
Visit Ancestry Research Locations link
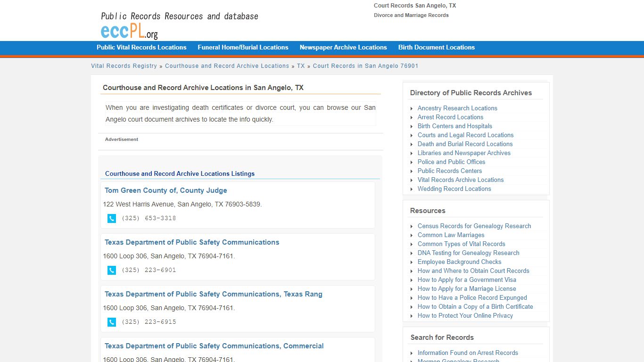click(457, 108)
